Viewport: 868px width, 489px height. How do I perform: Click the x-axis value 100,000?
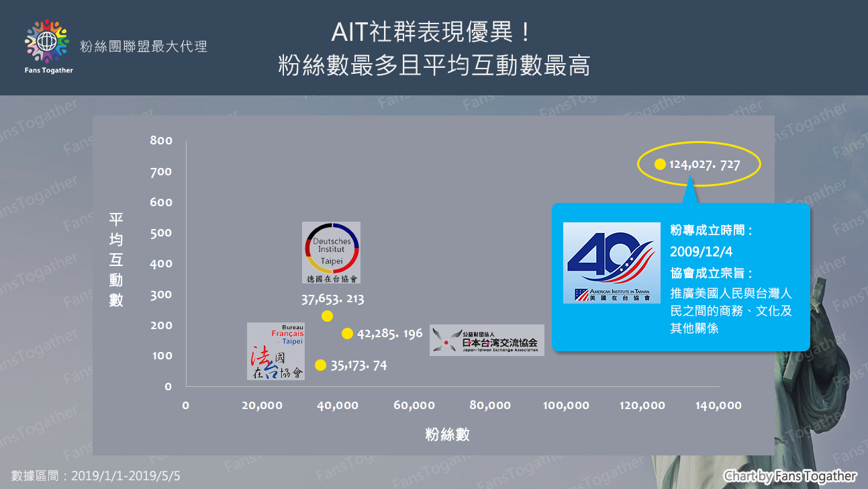point(567,406)
